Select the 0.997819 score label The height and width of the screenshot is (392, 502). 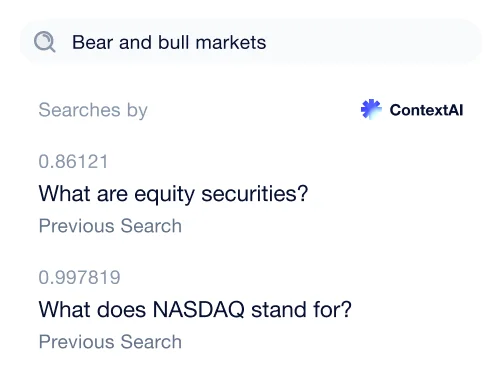79,278
